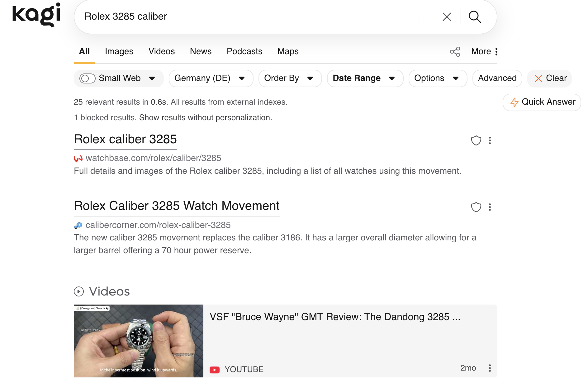
Task: Enable the Small Web toggle
Action: point(87,78)
